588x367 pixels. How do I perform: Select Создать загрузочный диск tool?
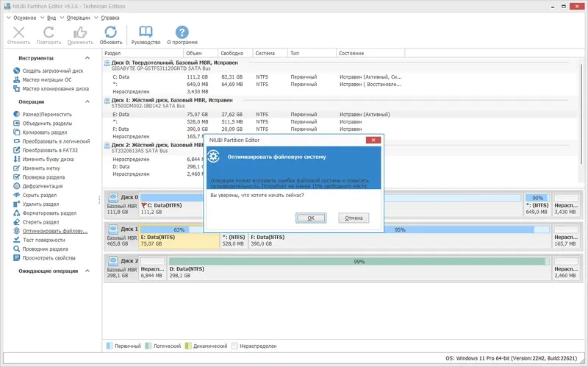[x=49, y=71]
